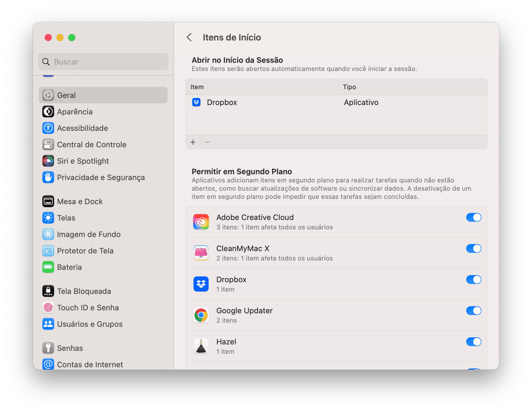Viewport: 532px width, 413px height.
Task: Remove login item with minus button
Action: point(207,142)
